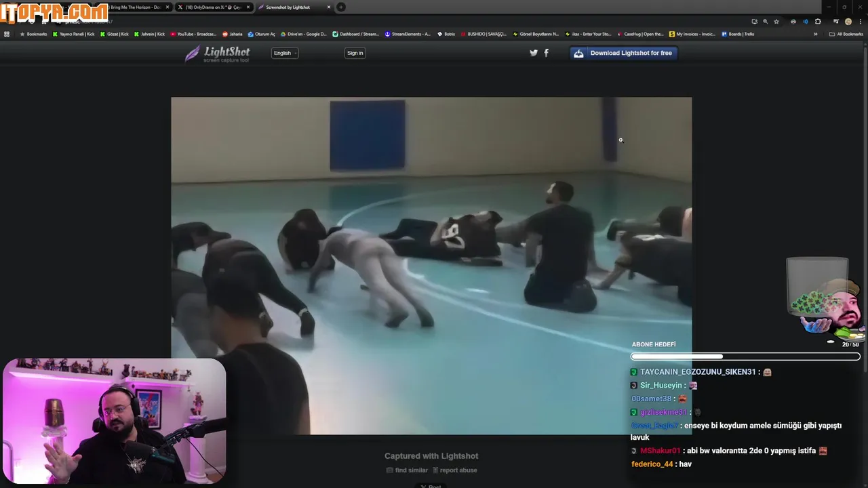868x488 pixels.
Task: Click chat username federico_44
Action: point(652,464)
